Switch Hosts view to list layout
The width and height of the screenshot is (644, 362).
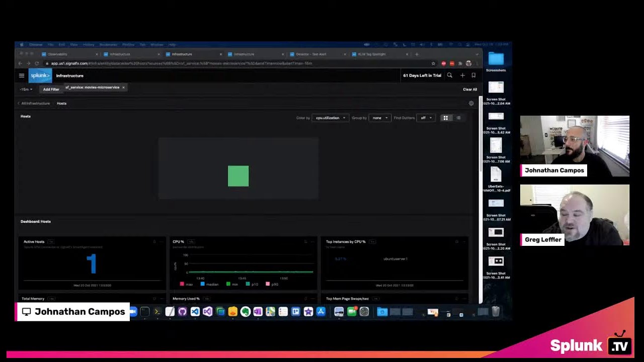(x=458, y=118)
